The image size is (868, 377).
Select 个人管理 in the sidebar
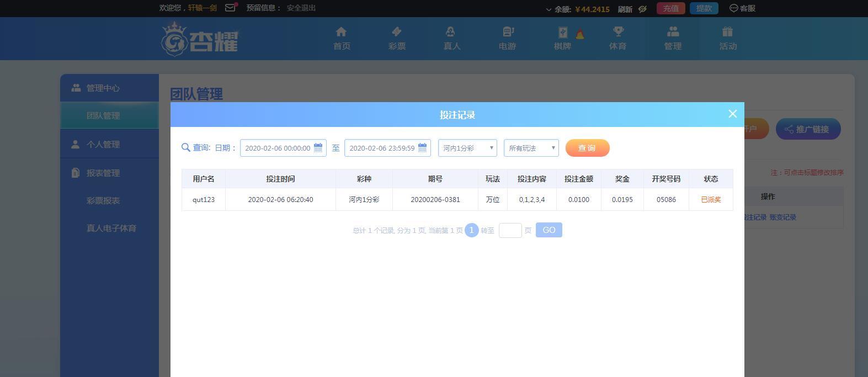109,144
